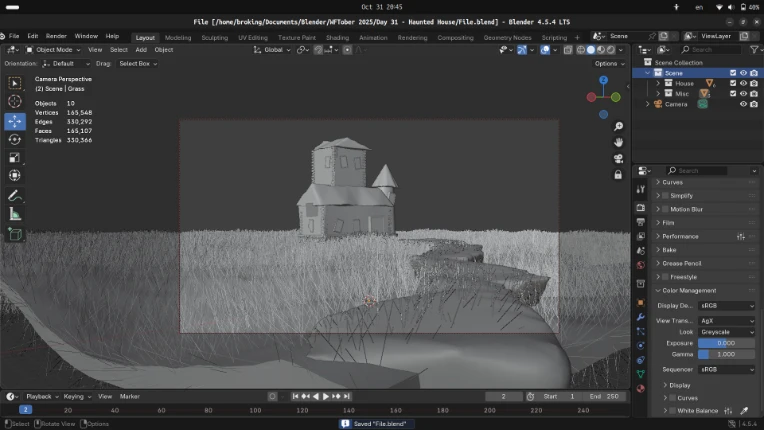Screen dimensions: 764x430
Task: Open the timeline Playback menu
Action: pyautogui.click(x=42, y=396)
